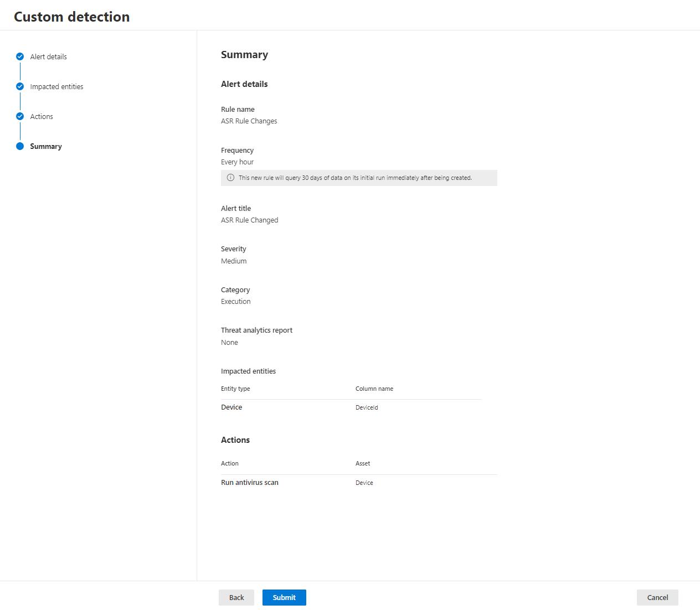This screenshot has width=700, height=610.
Task: Select the Device entity type in the table
Action: (x=231, y=407)
